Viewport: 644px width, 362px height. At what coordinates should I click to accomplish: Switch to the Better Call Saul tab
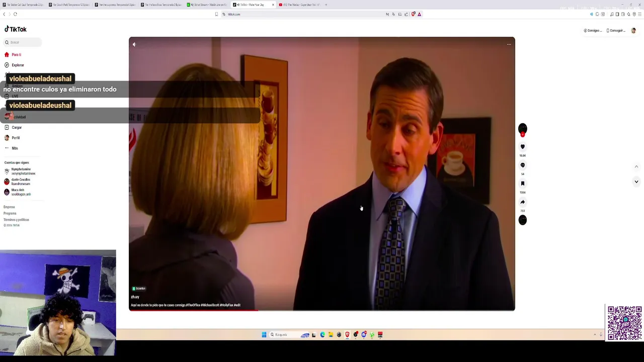23,5
